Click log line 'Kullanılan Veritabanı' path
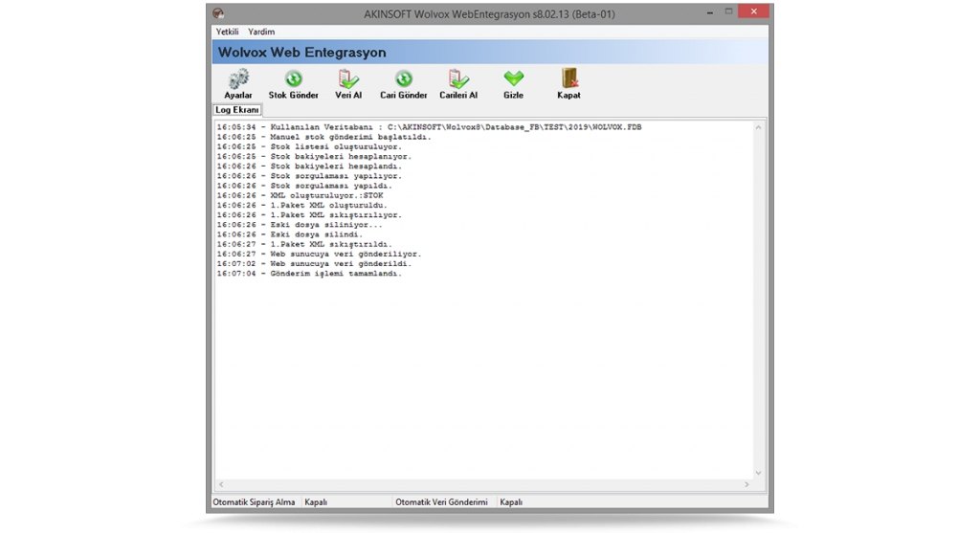The width and height of the screenshot is (980, 533). pos(430,127)
